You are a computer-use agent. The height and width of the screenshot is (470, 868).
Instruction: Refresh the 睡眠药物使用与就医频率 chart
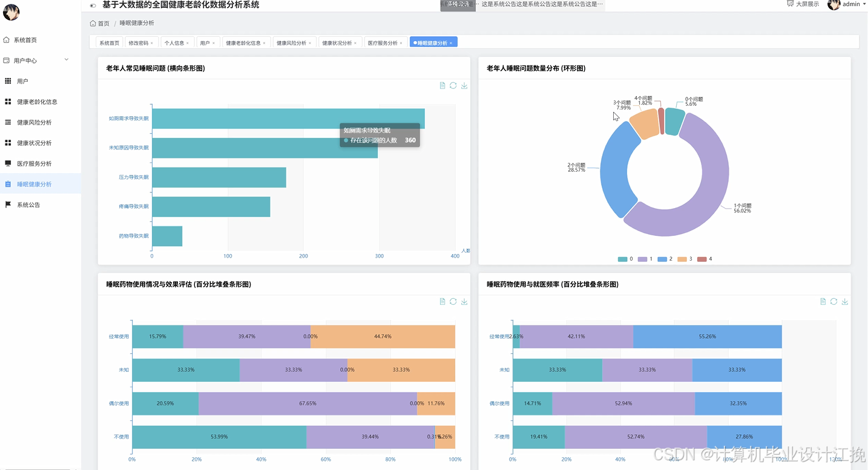[x=833, y=301]
